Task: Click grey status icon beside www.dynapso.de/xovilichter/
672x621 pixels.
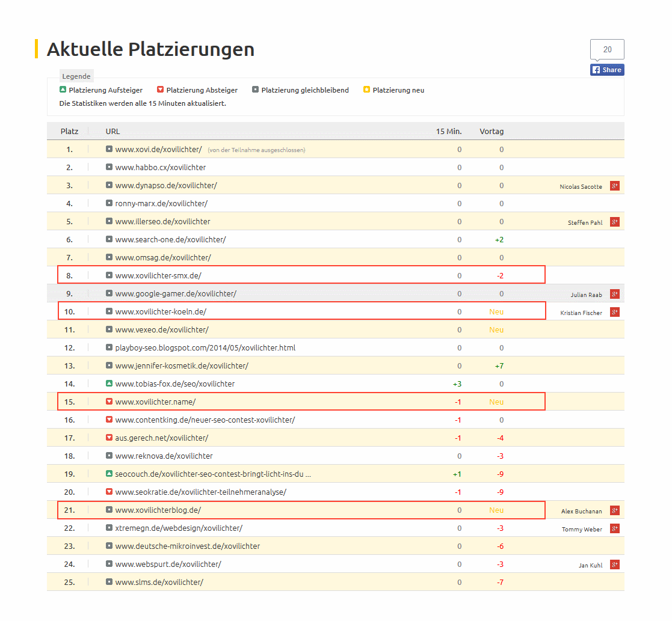Action: [109, 185]
